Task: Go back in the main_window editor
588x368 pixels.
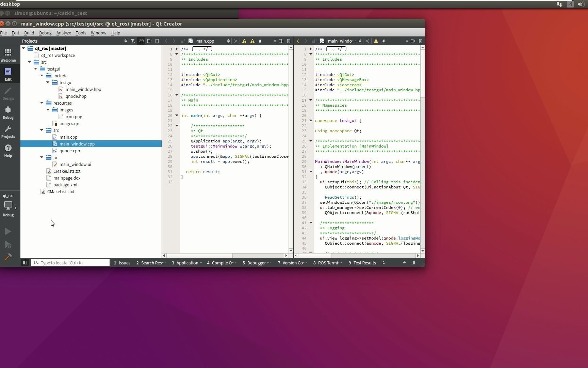Action: [x=298, y=41]
